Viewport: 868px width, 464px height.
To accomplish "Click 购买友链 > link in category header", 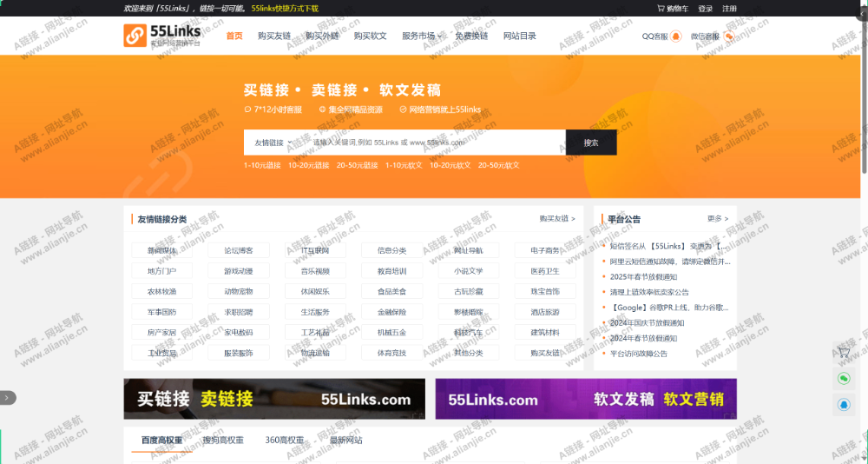I will pyautogui.click(x=557, y=219).
